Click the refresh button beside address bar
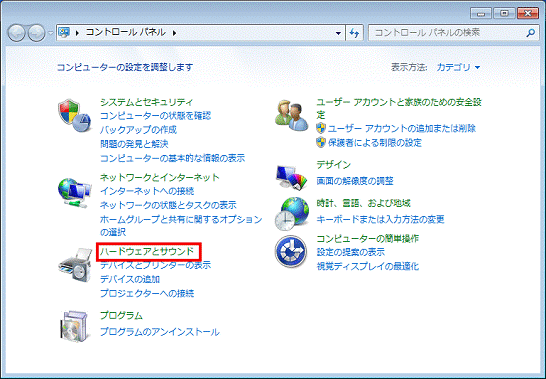Image resolution: width=546 pixels, height=379 pixels. [354, 33]
